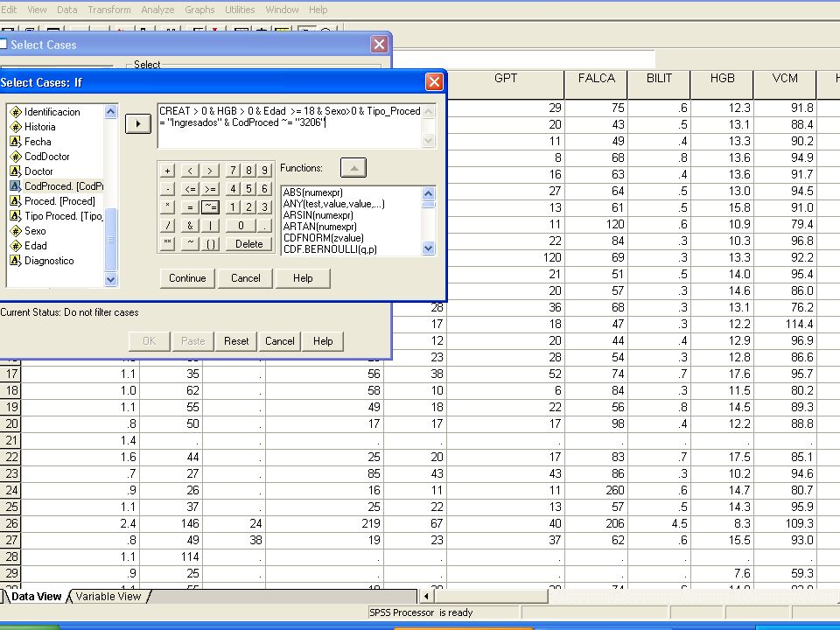Select ABS(numexpr) in the Functions list
840x630 pixels.
pos(313,192)
